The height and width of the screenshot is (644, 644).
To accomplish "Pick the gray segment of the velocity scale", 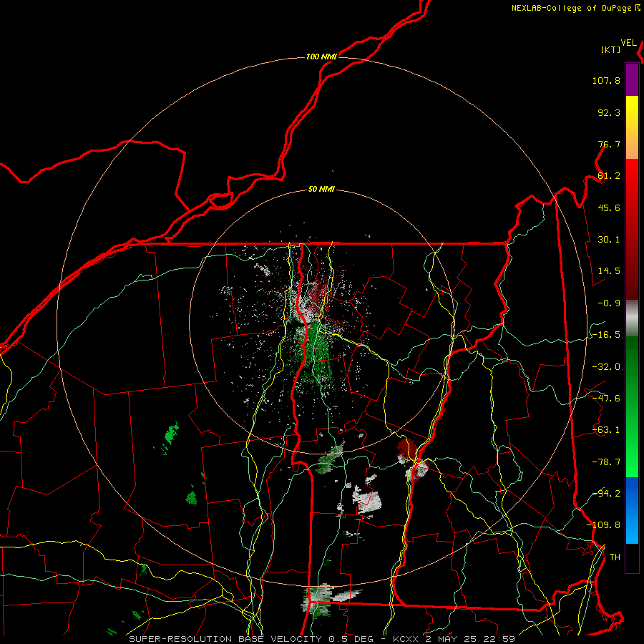I will (632, 318).
